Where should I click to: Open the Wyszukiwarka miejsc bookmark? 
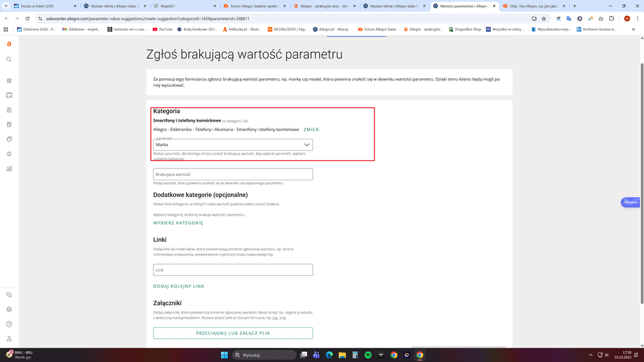552,30
